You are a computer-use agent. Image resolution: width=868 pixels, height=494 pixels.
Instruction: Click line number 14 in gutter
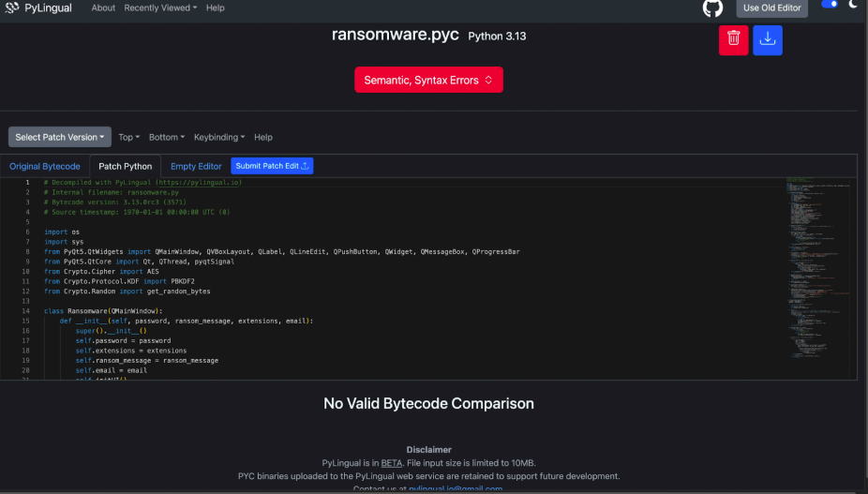tap(25, 311)
